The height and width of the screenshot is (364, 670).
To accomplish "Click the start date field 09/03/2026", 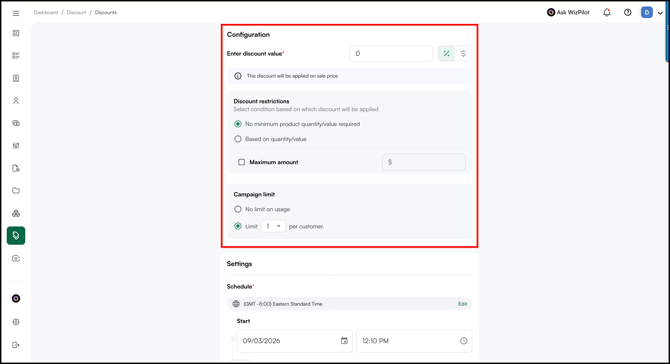I will 295,341.
